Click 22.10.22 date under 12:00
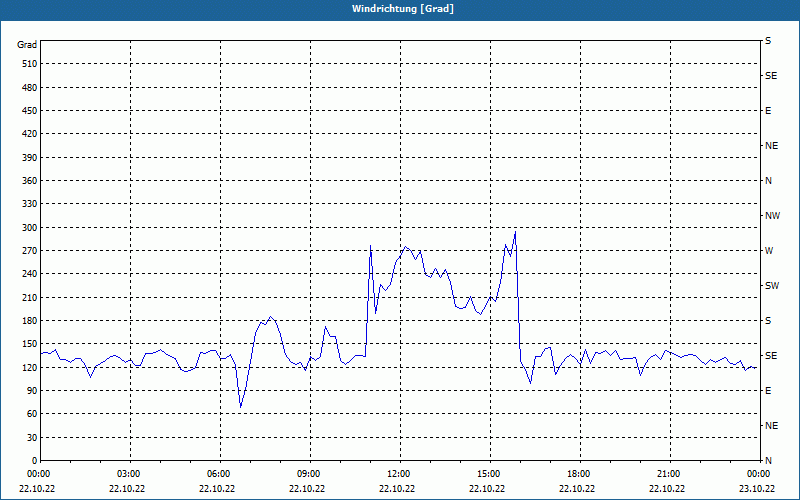Viewport: 800px width, 500px height. point(397,489)
